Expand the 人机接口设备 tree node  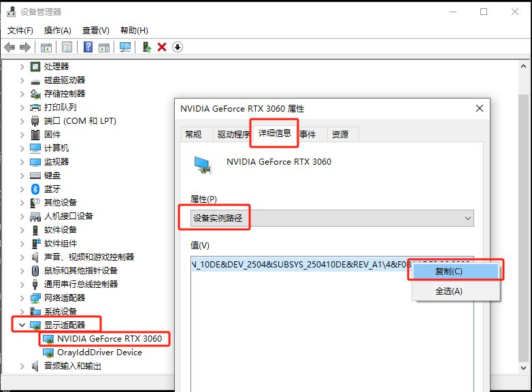coord(22,216)
